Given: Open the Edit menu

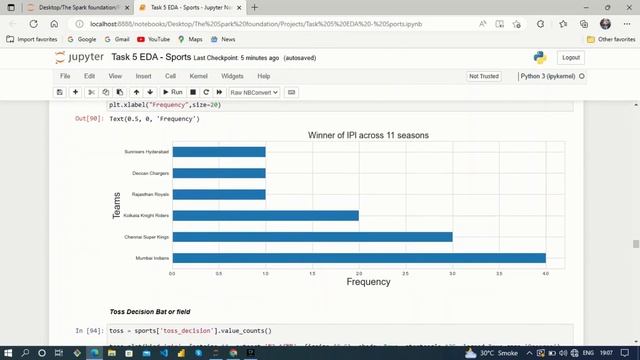Looking at the screenshot, I should click(89, 76).
